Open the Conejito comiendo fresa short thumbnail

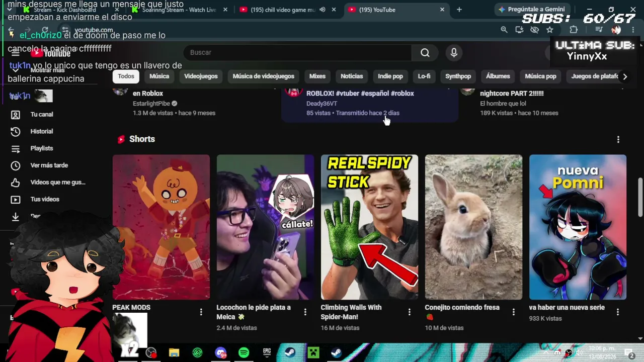click(473, 227)
